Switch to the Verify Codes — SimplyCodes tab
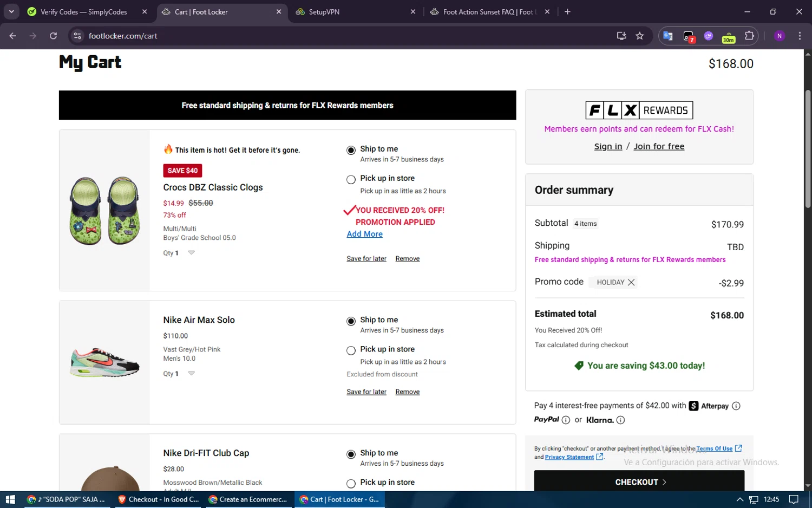This screenshot has width=812, height=508. tap(84, 12)
